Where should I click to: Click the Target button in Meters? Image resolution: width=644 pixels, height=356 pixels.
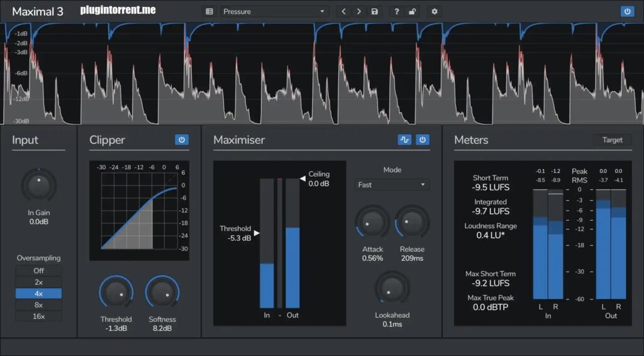coord(612,140)
